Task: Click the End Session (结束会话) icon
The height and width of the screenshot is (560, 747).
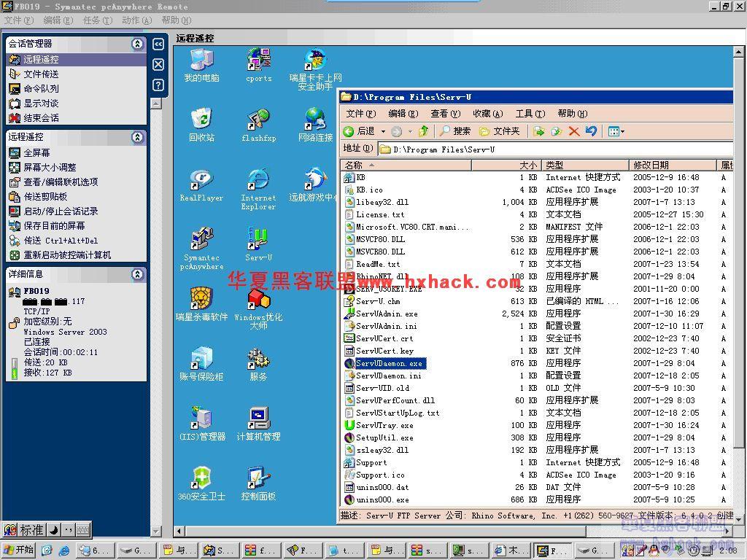Action: 15,117
